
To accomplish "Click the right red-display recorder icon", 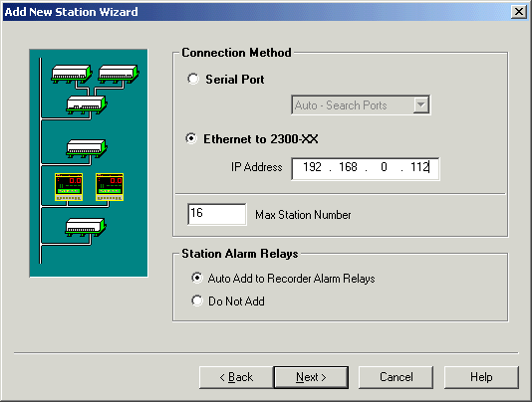I will [x=110, y=187].
